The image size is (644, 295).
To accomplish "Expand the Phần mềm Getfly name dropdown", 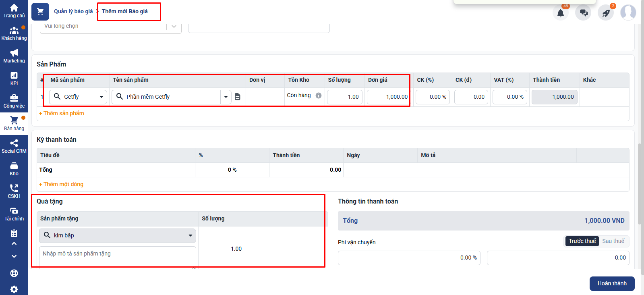I will pyautogui.click(x=226, y=97).
